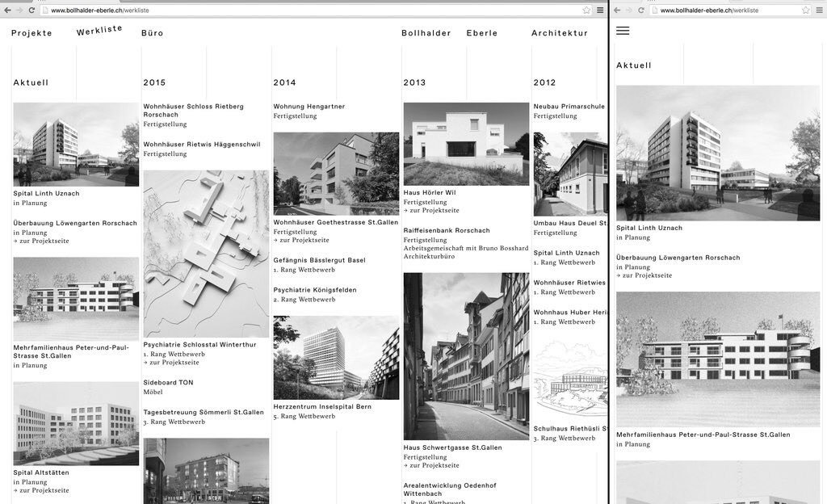The height and width of the screenshot is (504, 827).
Task: Open the browser menu in right window
Action: coord(821,10)
